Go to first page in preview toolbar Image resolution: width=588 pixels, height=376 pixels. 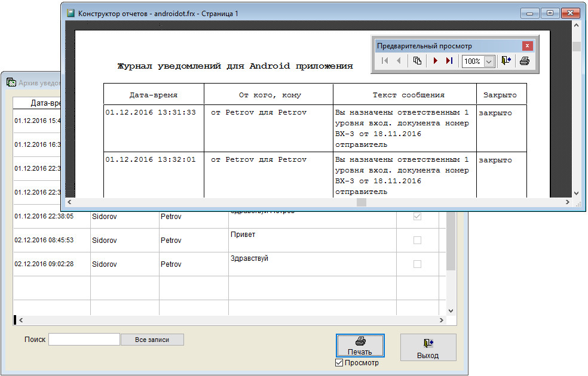(385, 61)
